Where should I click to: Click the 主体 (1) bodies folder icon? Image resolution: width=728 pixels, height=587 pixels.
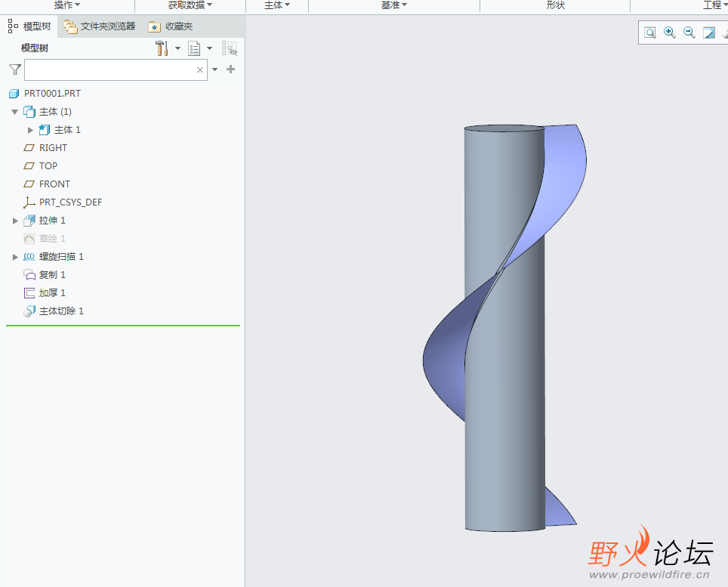click(29, 112)
